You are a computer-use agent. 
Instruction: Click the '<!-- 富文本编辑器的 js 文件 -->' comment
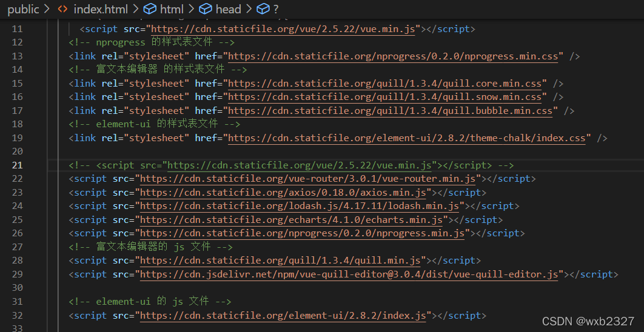151,247
